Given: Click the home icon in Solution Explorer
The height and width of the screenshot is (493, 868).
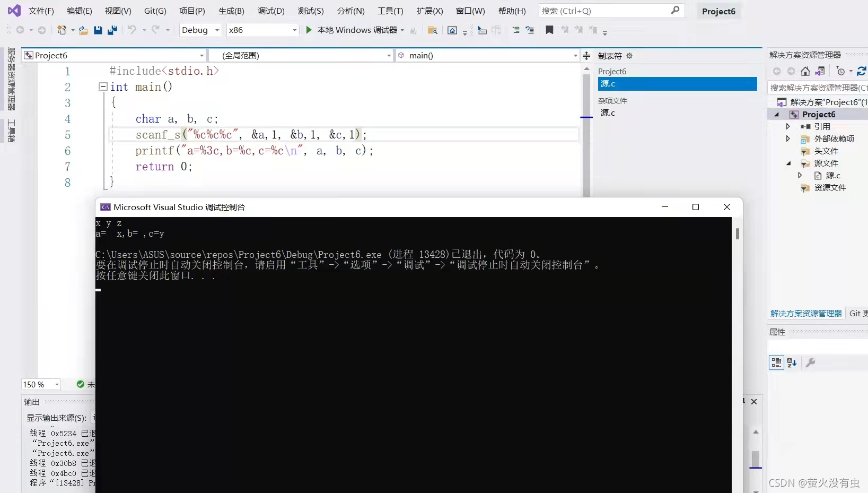Looking at the screenshot, I should pos(805,71).
